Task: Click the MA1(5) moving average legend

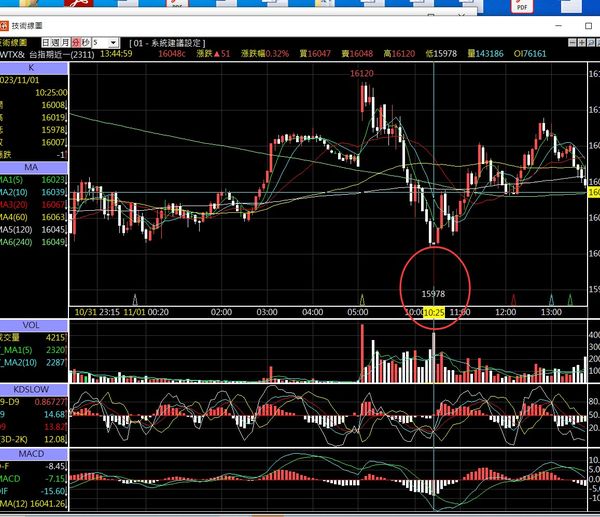Action: [20, 179]
